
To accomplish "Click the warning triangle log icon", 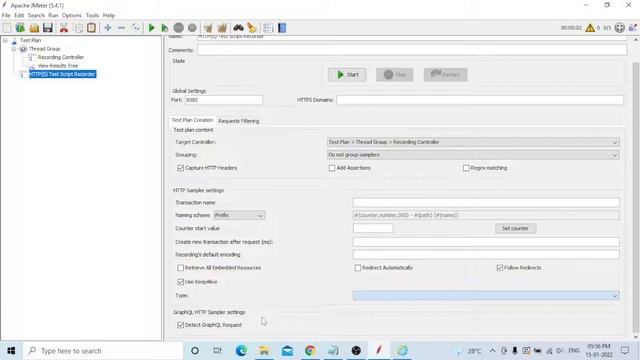I will (x=590, y=28).
